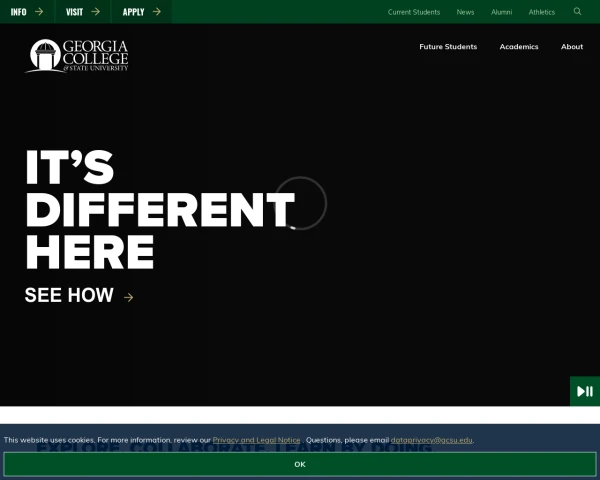Open the Privacy and Legal Notice
Image resolution: width=600 pixels, height=480 pixels.
point(256,440)
